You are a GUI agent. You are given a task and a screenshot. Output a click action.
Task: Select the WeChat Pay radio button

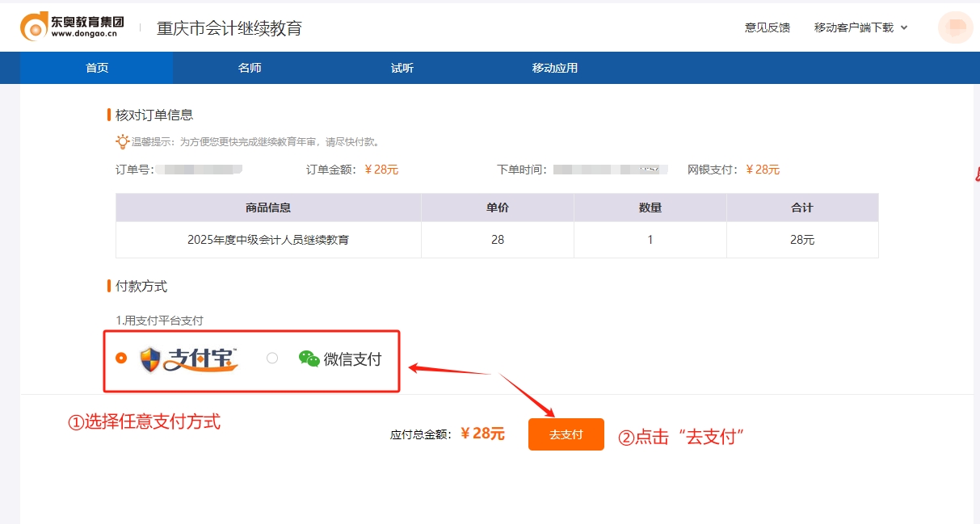point(272,358)
